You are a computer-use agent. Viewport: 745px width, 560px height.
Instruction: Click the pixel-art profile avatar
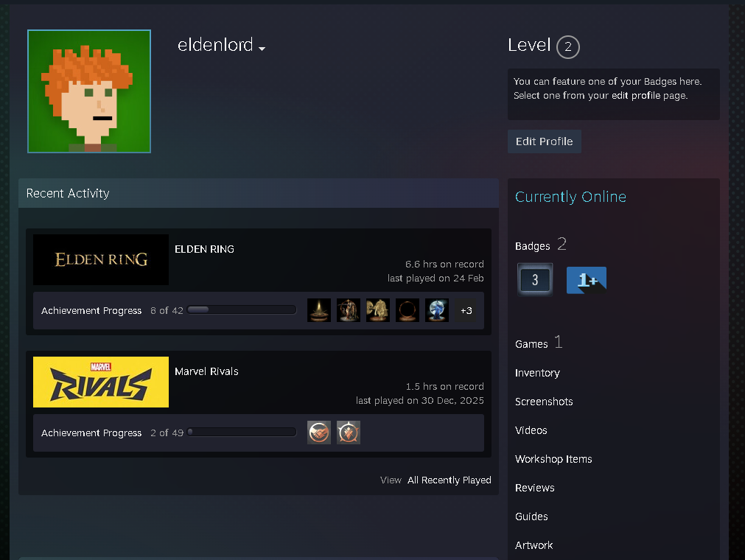click(89, 91)
